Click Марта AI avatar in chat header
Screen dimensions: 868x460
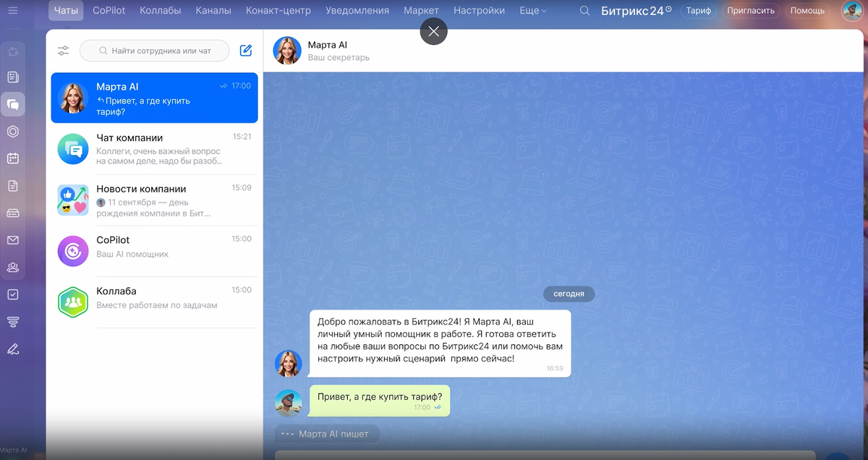point(287,51)
